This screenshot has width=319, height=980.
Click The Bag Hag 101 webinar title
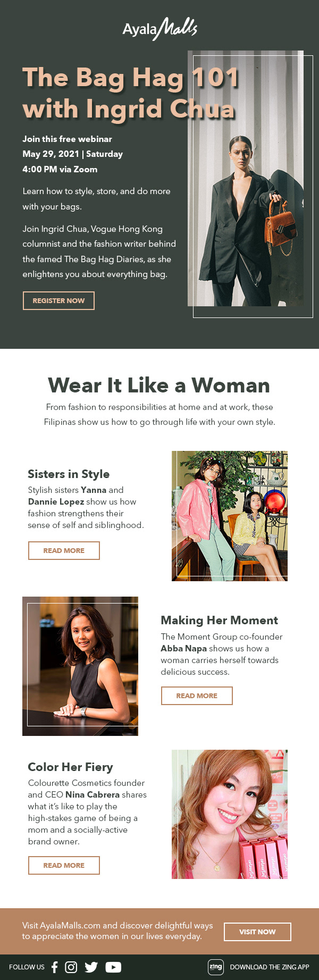coord(130,93)
